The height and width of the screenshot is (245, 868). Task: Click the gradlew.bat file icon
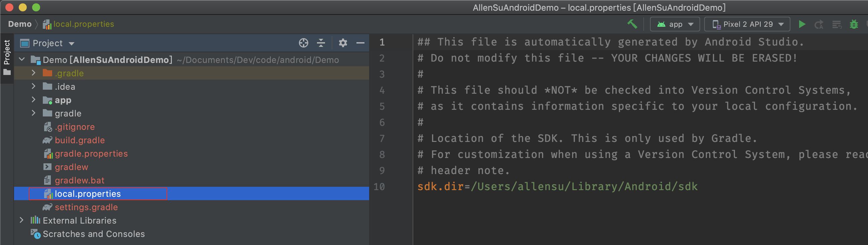[47, 180]
